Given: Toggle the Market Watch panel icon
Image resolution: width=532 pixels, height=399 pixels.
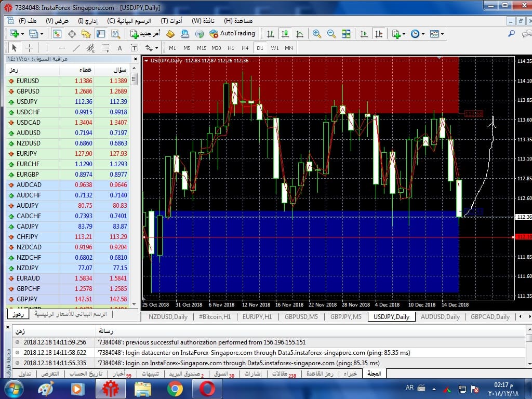Looking at the screenshot, I should tap(57, 34).
